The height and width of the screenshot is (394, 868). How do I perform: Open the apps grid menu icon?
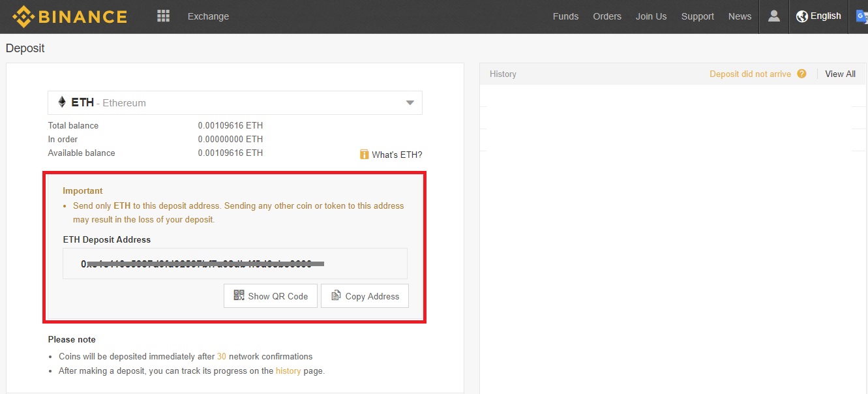(x=164, y=16)
